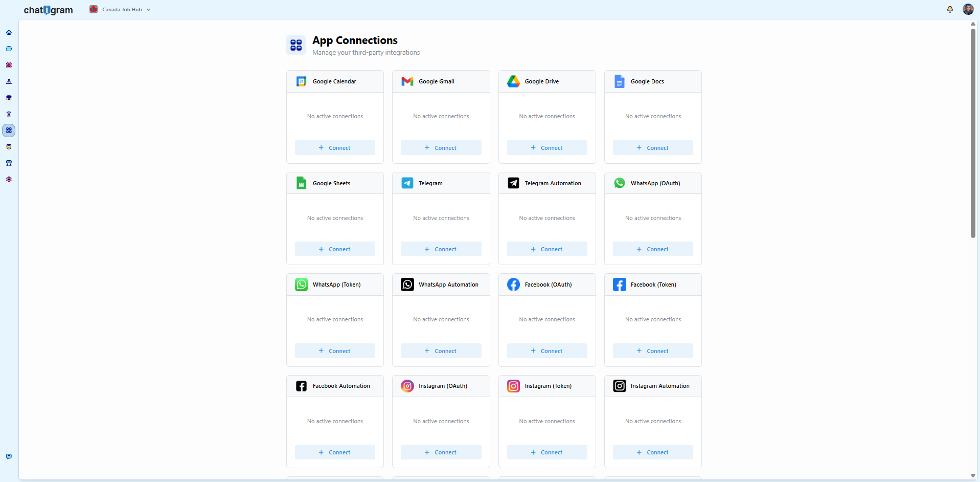The height and width of the screenshot is (482, 980).
Task: Connect WhatsApp Automation
Action: tap(441, 351)
